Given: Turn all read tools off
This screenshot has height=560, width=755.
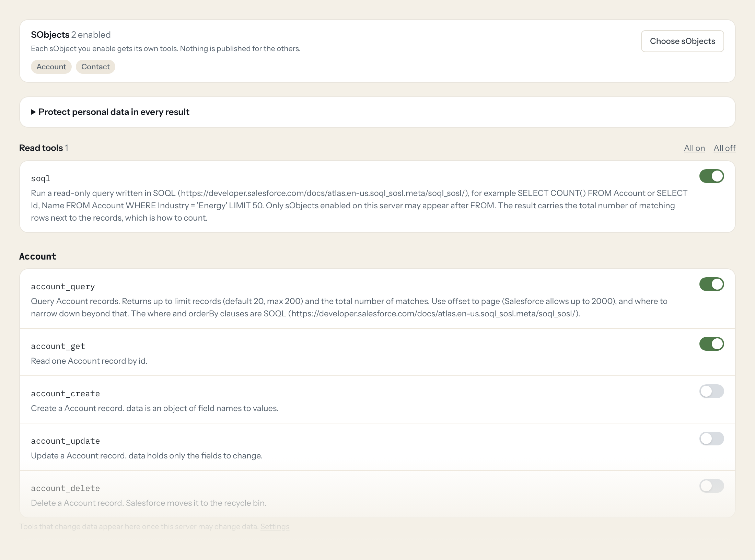Looking at the screenshot, I should 724,148.
